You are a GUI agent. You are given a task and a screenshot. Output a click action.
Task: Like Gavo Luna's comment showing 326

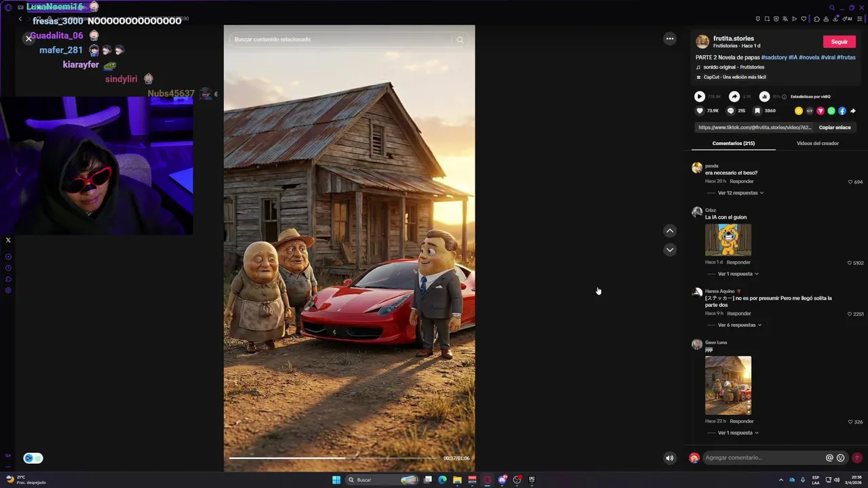[850, 422]
